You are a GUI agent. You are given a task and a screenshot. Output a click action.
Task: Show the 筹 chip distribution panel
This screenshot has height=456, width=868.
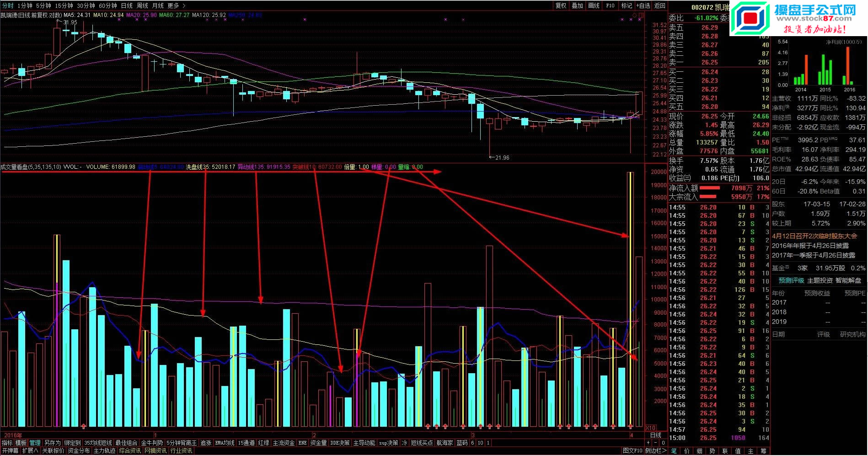pos(764,451)
